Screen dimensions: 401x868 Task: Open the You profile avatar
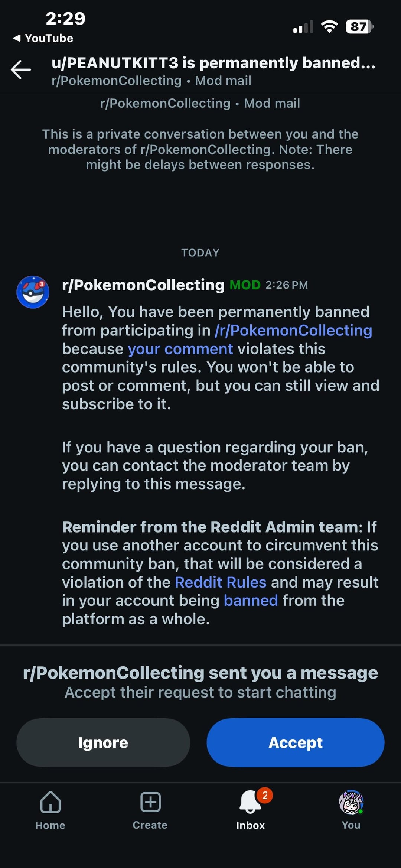click(x=351, y=802)
